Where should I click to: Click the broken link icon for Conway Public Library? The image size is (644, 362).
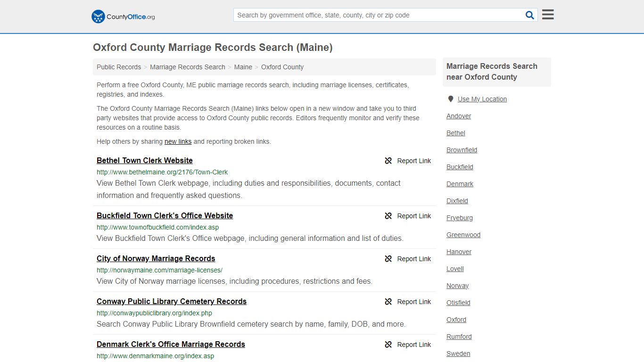(x=388, y=302)
